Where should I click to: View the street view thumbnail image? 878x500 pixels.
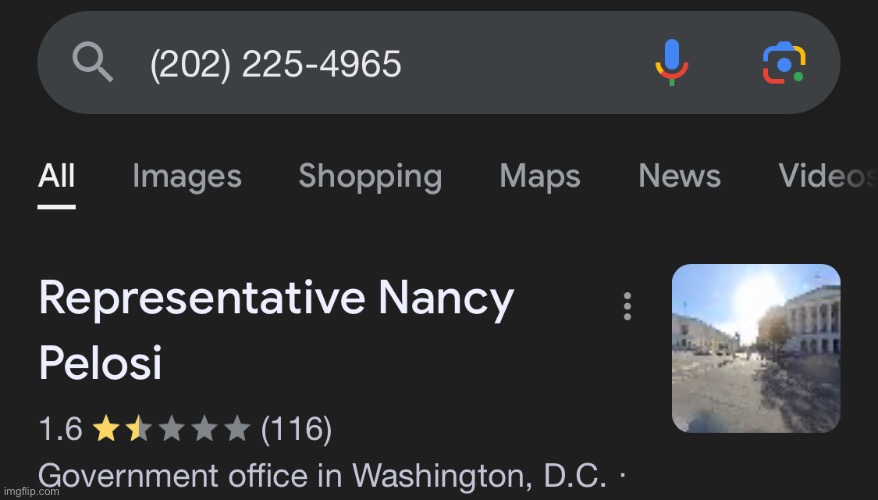click(756, 348)
